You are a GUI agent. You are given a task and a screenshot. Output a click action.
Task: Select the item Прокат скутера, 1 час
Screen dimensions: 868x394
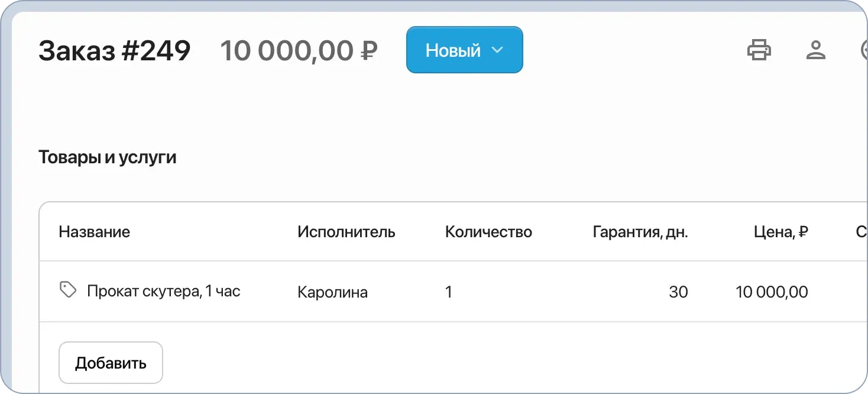click(163, 290)
